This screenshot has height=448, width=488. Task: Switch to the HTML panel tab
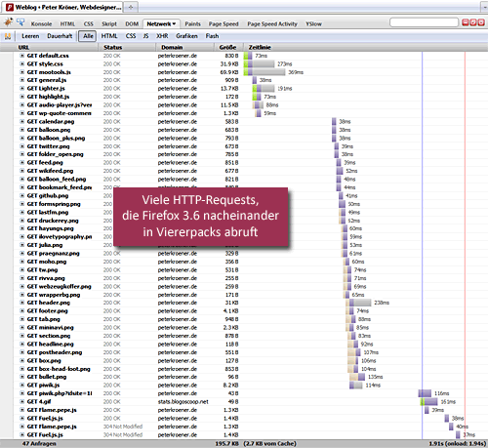click(x=67, y=23)
